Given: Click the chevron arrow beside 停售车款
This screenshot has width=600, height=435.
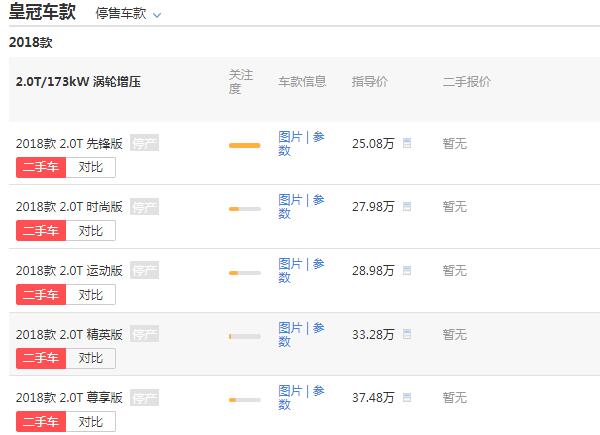Looking at the screenshot, I should [x=157, y=15].
